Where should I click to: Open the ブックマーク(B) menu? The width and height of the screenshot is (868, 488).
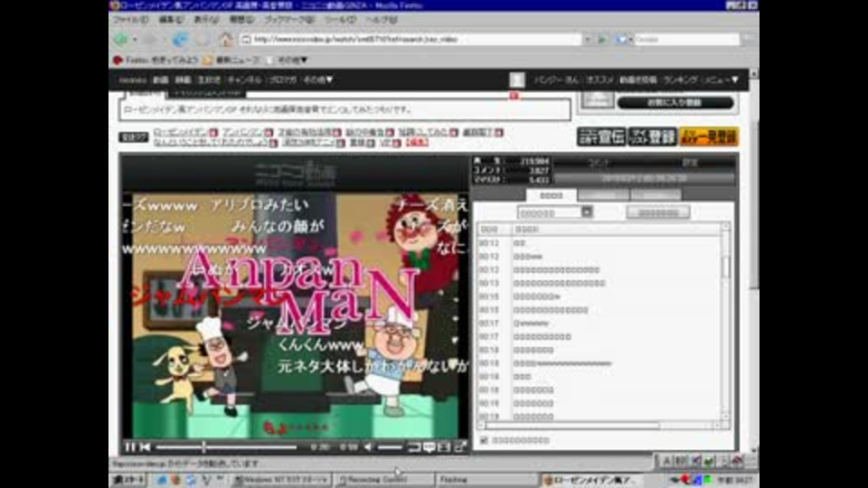click(289, 19)
